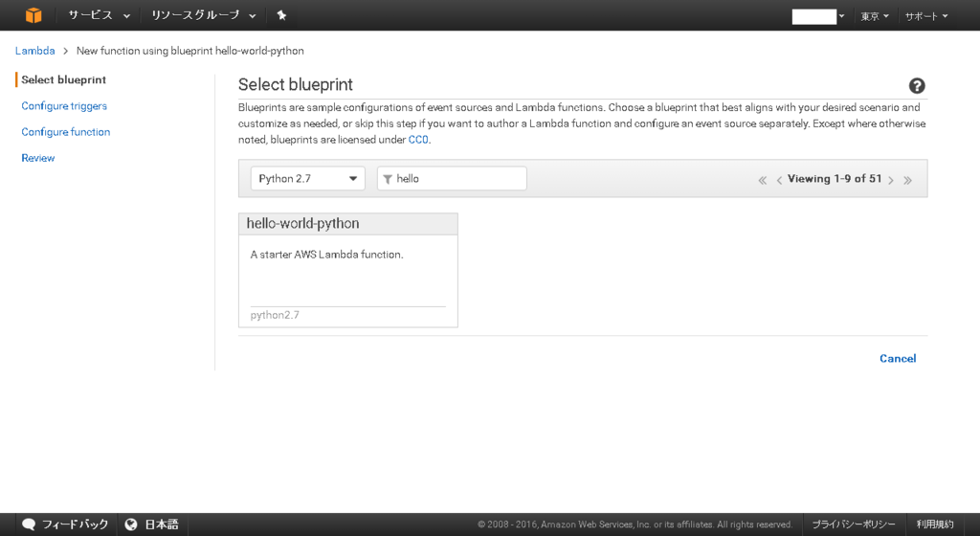
Task: Click the filter text field containing hello
Action: tap(452, 179)
